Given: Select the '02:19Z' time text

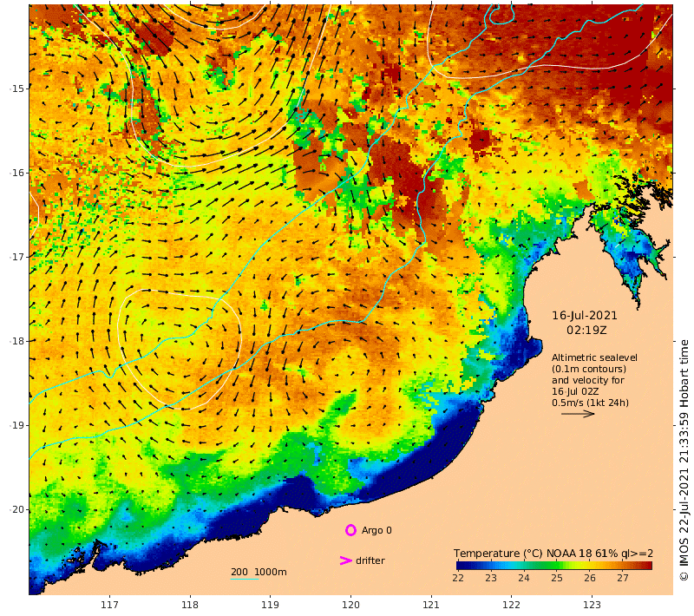Looking at the screenshot, I should coord(586,331).
